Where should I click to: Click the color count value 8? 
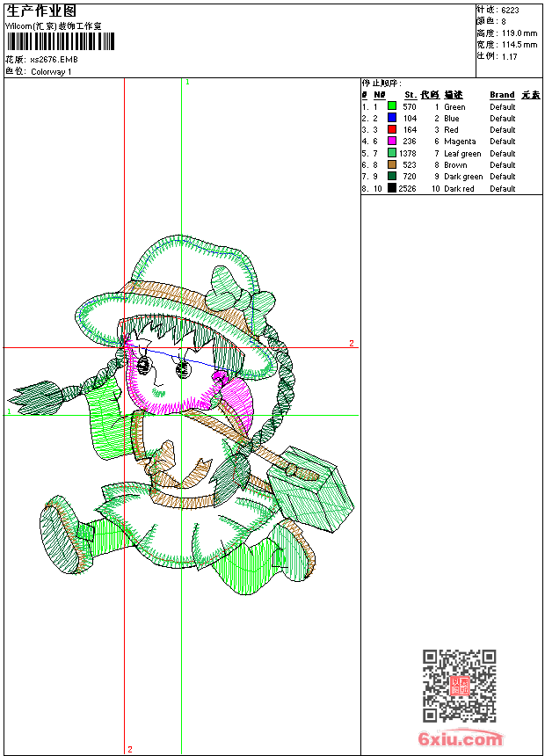click(504, 22)
